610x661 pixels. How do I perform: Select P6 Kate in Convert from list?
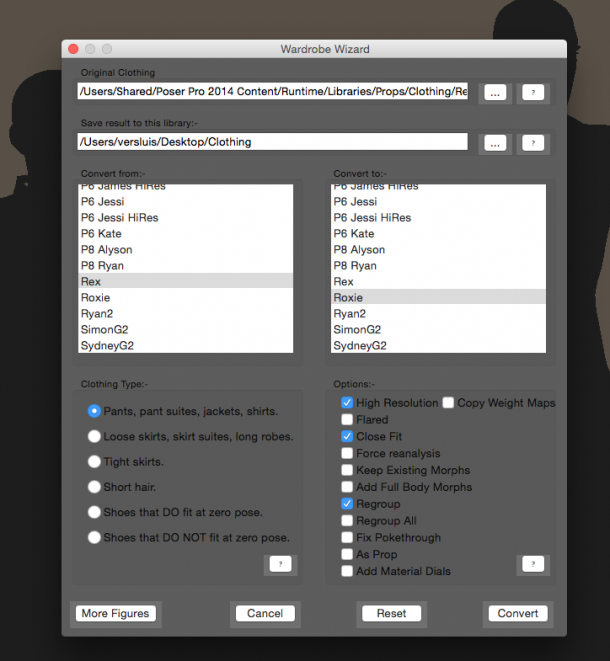(x=185, y=234)
